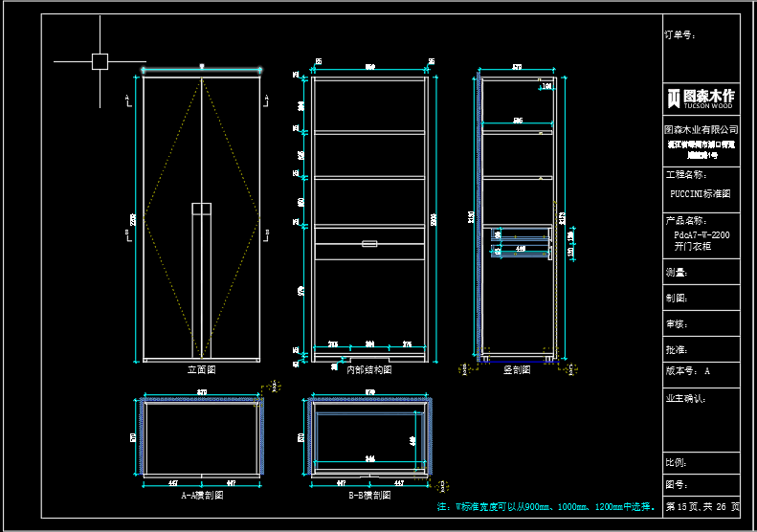Select the highlighted W width dimension above elevation

pos(201,69)
